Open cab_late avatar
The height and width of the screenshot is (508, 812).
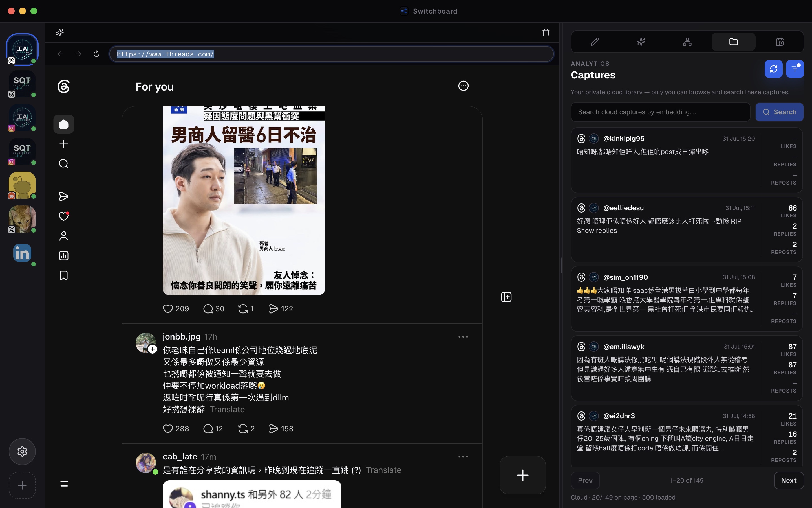coord(145,463)
